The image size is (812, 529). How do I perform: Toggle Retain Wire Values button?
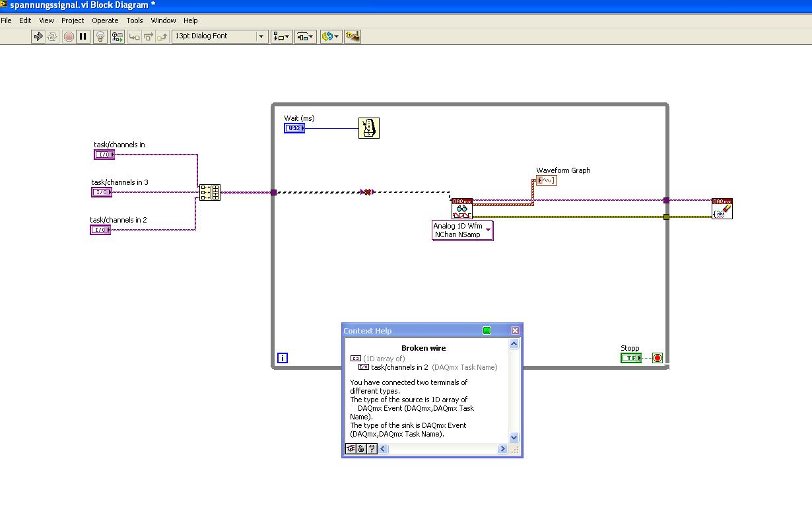point(117,36)
